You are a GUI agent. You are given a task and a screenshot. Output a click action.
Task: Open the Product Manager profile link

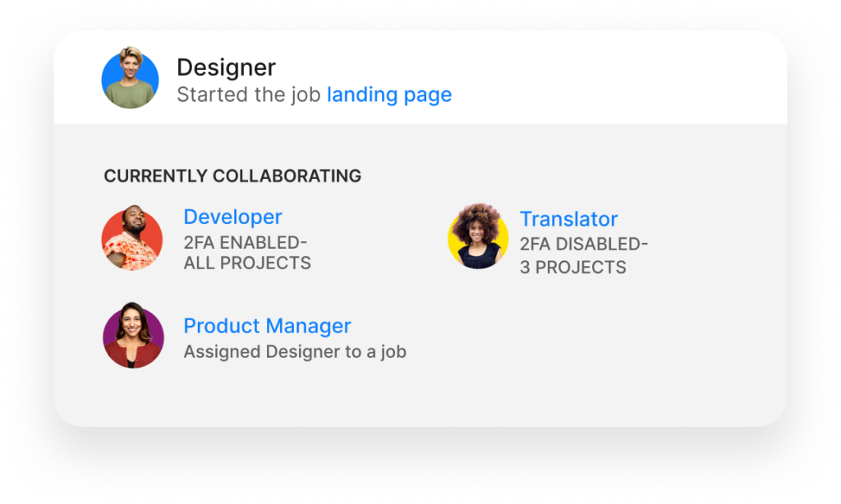pos(267,326)
